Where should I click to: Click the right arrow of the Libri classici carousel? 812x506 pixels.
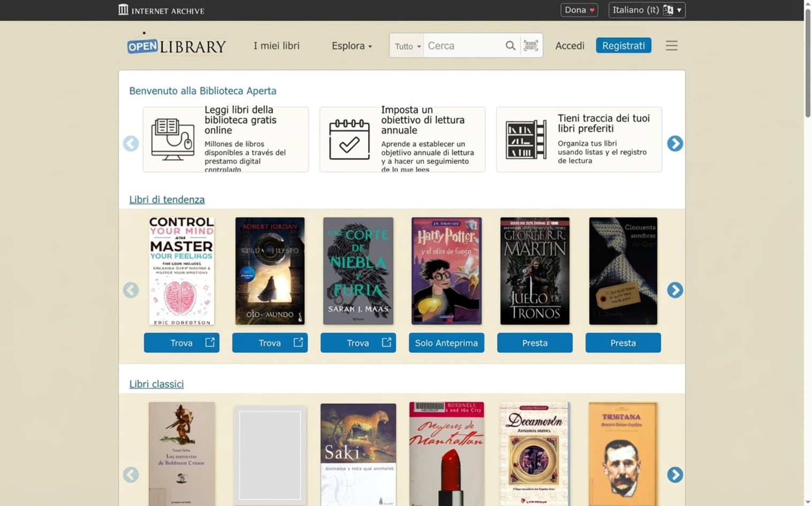[x=675, y=474]
